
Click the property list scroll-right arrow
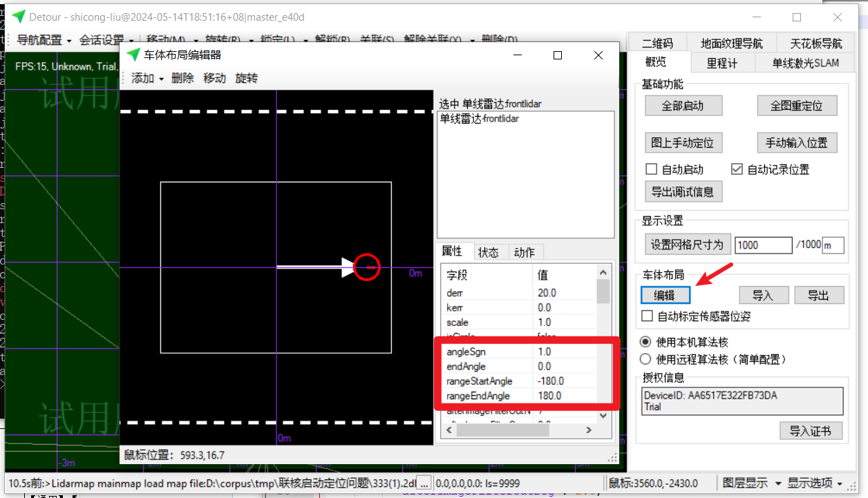click(x=589, y=430)
